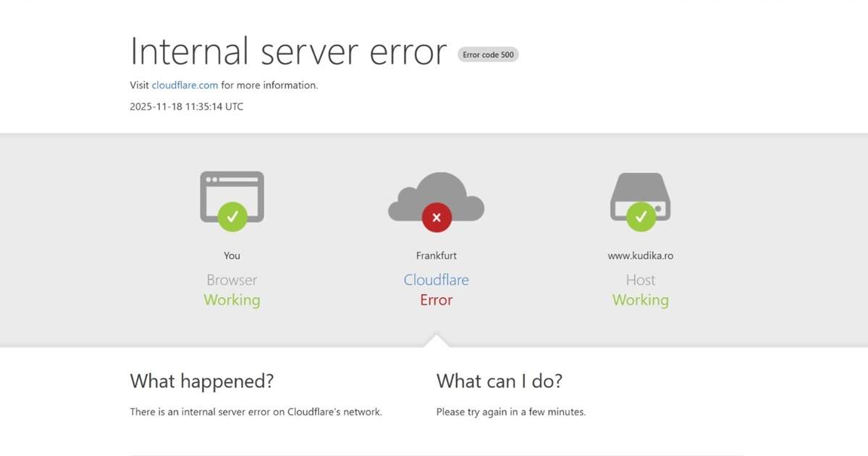The width and height of the screenshot is (868, 456).
Task: Click the Internal server error heading
Action: coord(287,51)
